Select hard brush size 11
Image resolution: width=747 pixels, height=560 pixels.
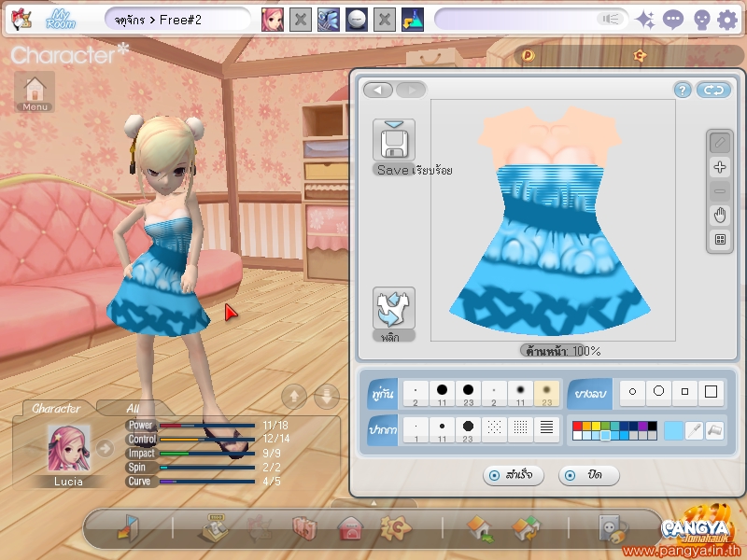pos(442,394)
